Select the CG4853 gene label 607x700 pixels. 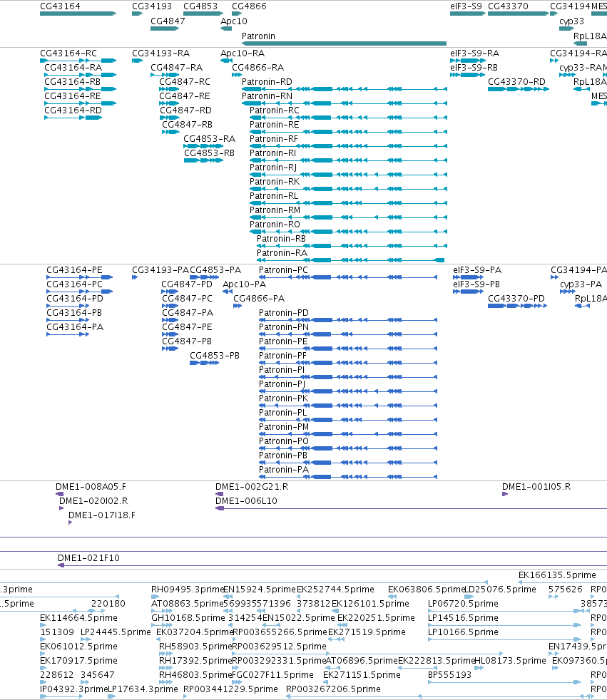200,6
